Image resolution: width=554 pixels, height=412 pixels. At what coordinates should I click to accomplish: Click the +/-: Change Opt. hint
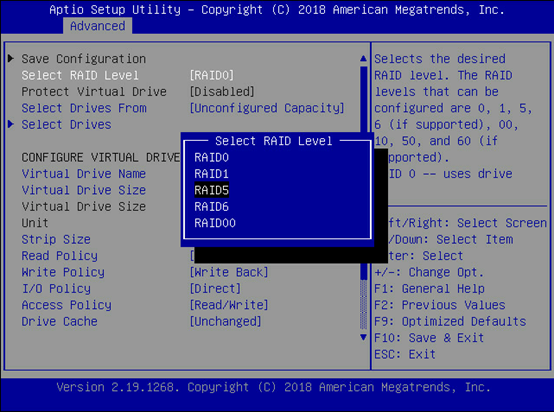pyautogui.click(x=429, y=272)
